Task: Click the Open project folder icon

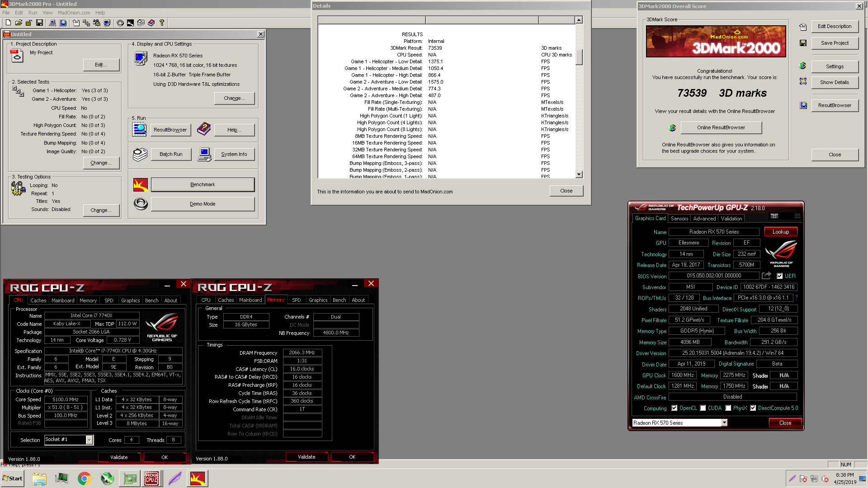Action: click(x=19, y=23)
